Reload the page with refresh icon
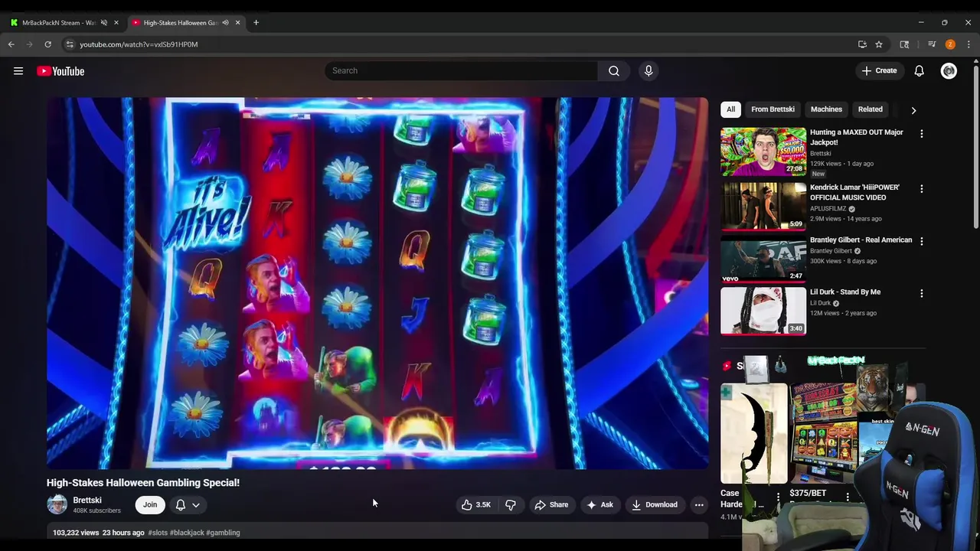The height and width of the screenshot is (551, 980). (x=47, y=44)
